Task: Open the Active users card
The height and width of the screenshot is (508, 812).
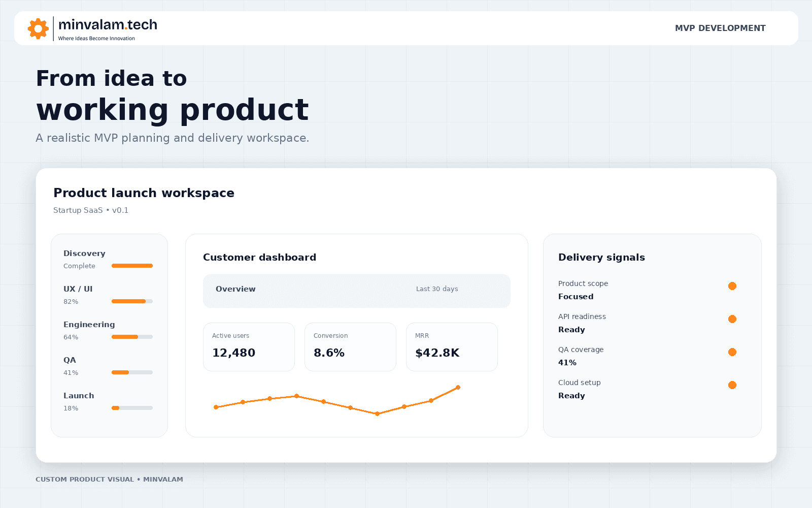Action: tap(249, 347)
